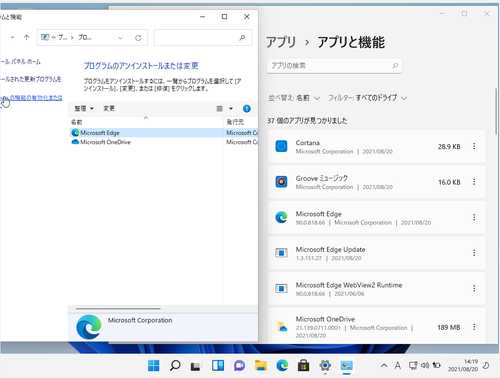
Task: Expand the 並べ替え: 名前 sort dropdown
Action: (294, 98)
